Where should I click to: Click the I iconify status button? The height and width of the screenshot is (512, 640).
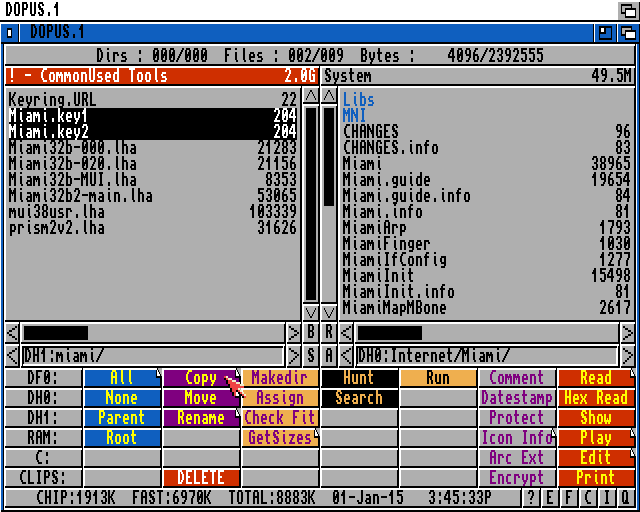pyautogui.click(x=606, y=497)
